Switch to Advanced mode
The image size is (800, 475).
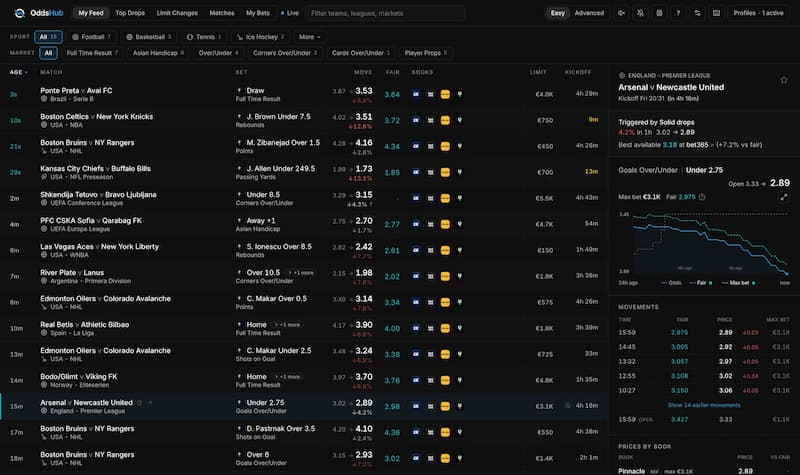click(x=589, y=13)
